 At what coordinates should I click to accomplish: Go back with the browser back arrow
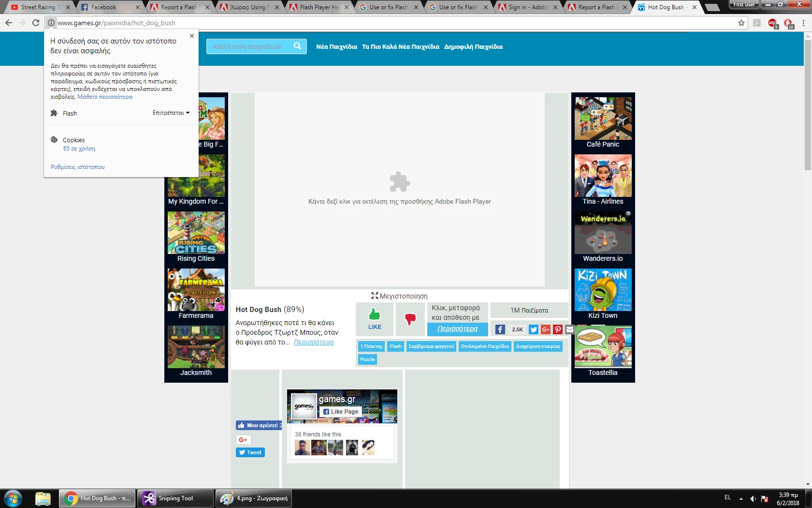click(9, 23)
